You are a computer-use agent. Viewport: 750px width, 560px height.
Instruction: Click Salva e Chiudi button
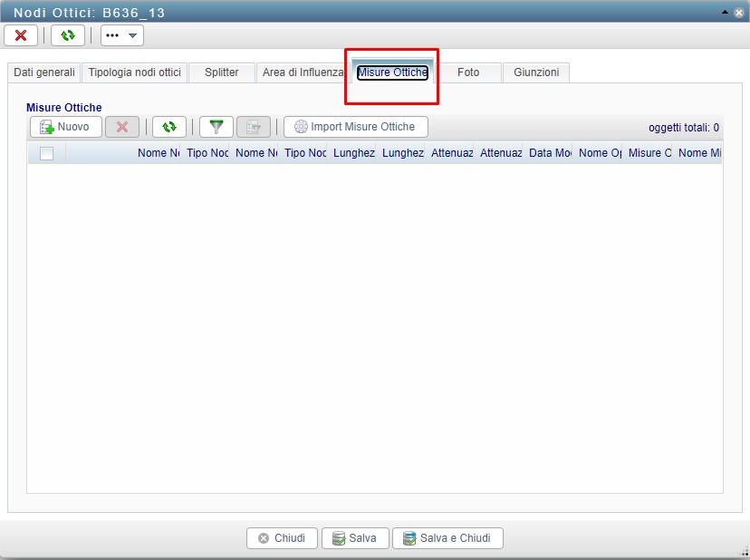(447, 538)
